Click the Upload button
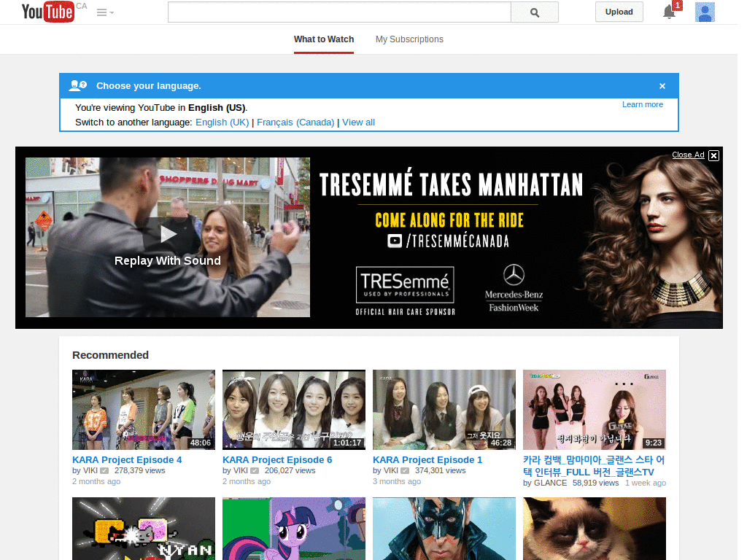The image size is (747, 560). 619,12
